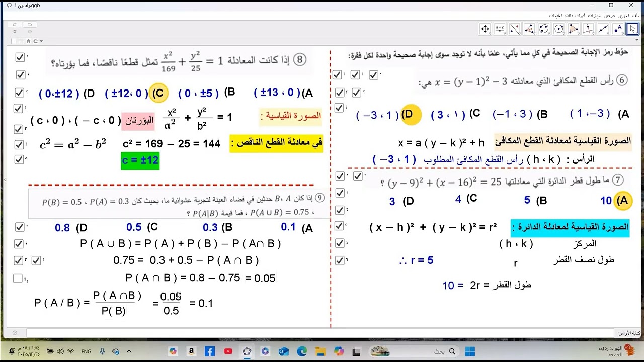Open the Polygon tool's small dropdown triangle

579,34
